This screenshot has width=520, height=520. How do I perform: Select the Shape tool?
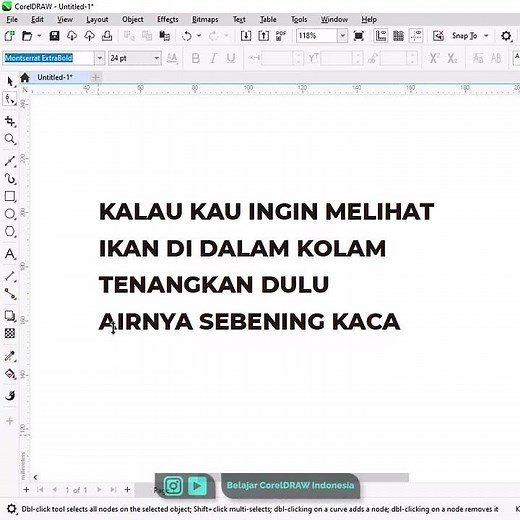tap(10, 99)
